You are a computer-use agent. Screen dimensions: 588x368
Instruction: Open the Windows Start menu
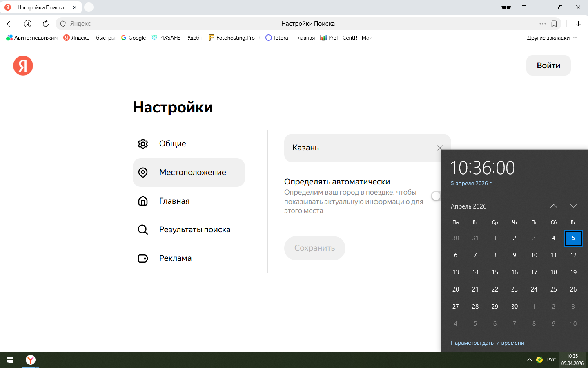(x=10, y=360)
